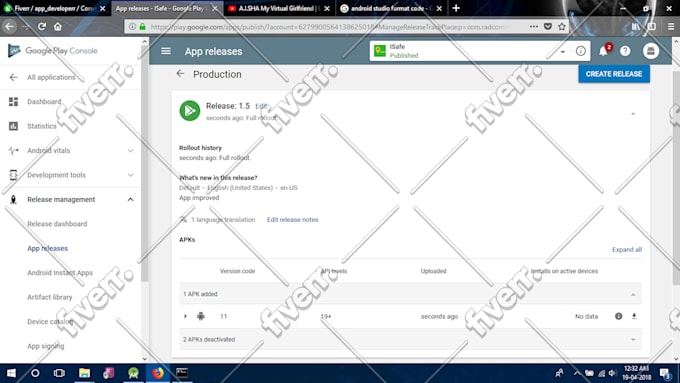680x383 pixels.
Task: Click the Edit release notes link
Action: point(292,219)
